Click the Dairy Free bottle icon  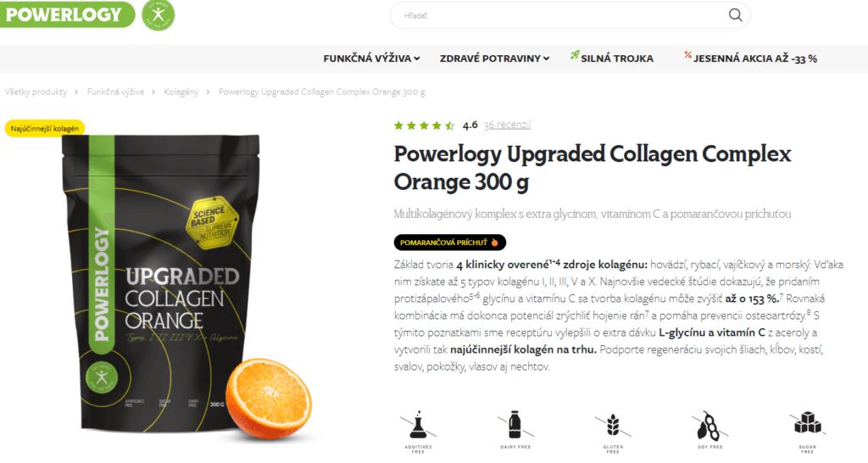[515, 425]
